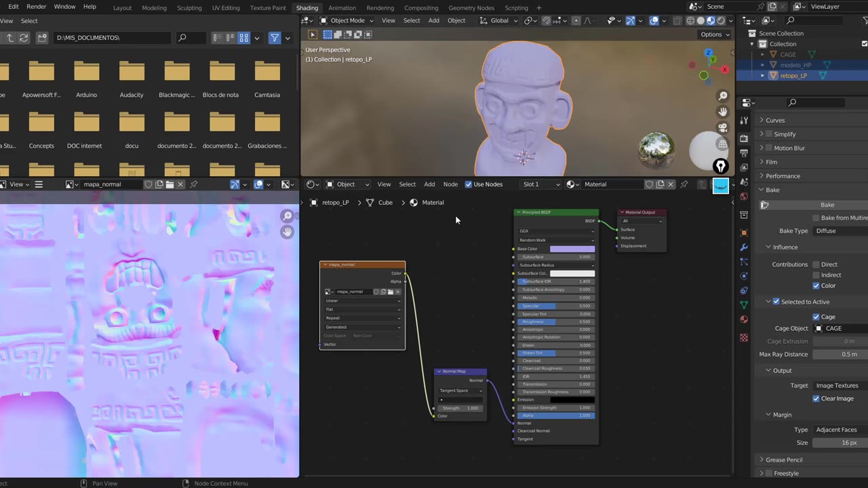Adjust the Normal Map Strength slider

(460, 408)
